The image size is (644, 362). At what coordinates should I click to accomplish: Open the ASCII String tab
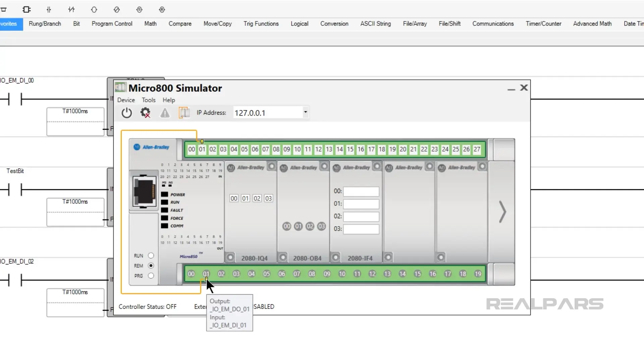point(376,24)
